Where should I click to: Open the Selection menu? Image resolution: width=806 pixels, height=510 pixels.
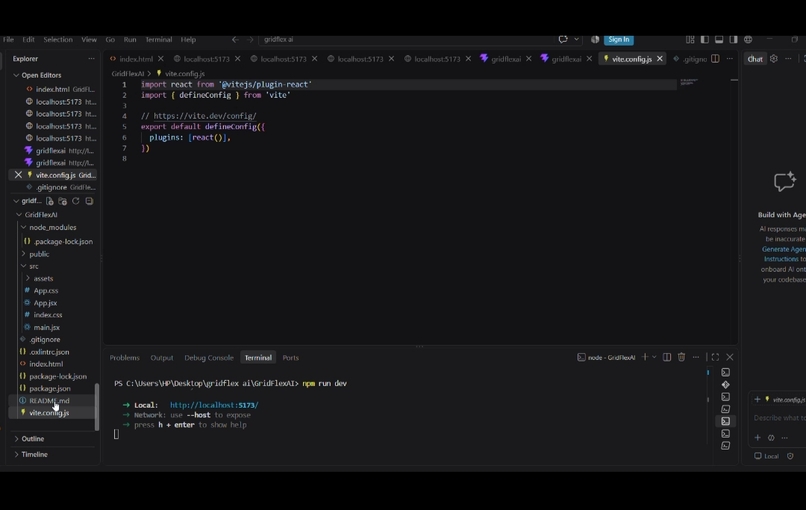(x=58, y=40)
